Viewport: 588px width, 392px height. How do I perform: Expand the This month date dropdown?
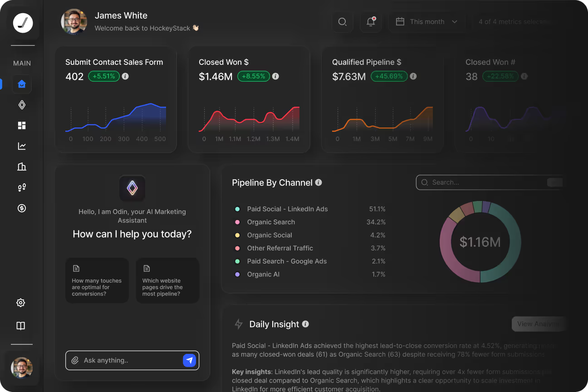426,22
